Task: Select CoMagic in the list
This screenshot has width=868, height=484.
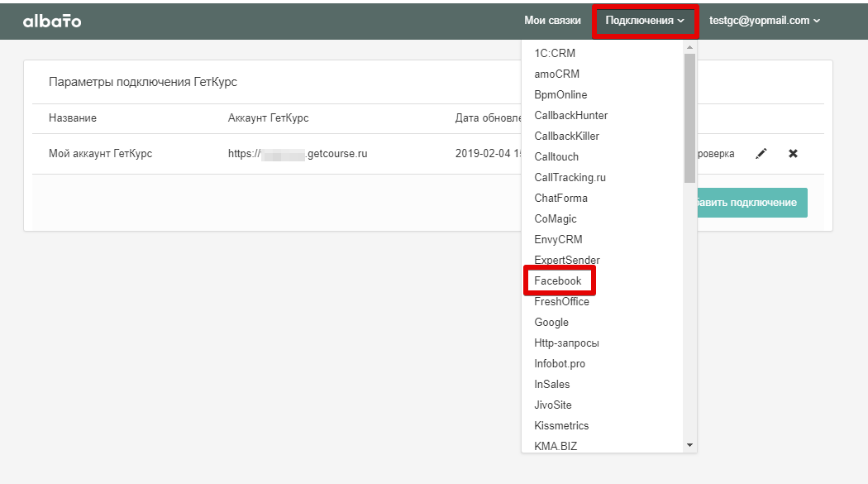Action: point(556,218)
